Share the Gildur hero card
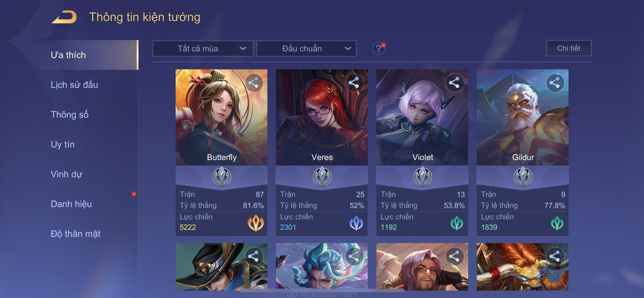The height and width of the screenshot is (298, 644). (555, 83)
